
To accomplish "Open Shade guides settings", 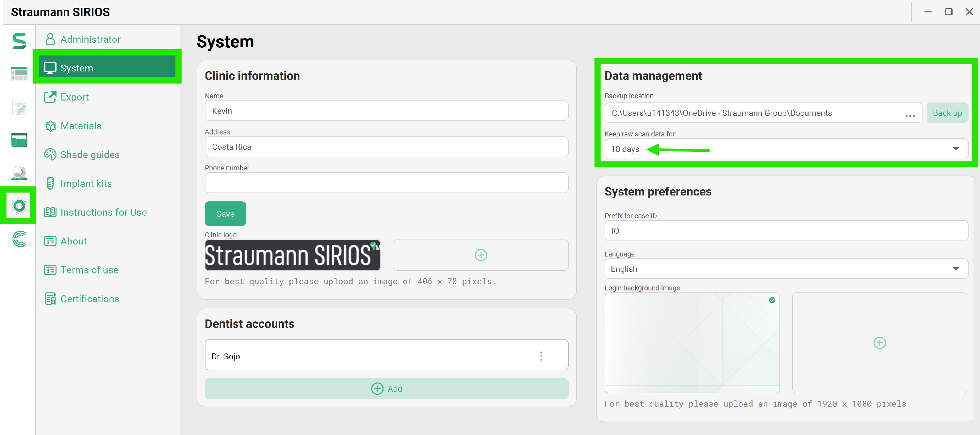I will click(82, 155).
